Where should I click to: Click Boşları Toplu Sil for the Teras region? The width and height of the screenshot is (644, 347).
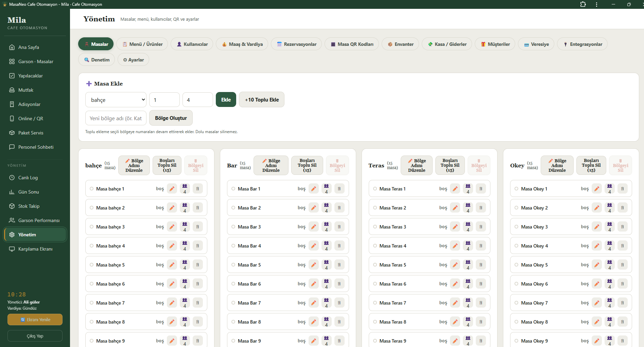[x=450, y=165]
